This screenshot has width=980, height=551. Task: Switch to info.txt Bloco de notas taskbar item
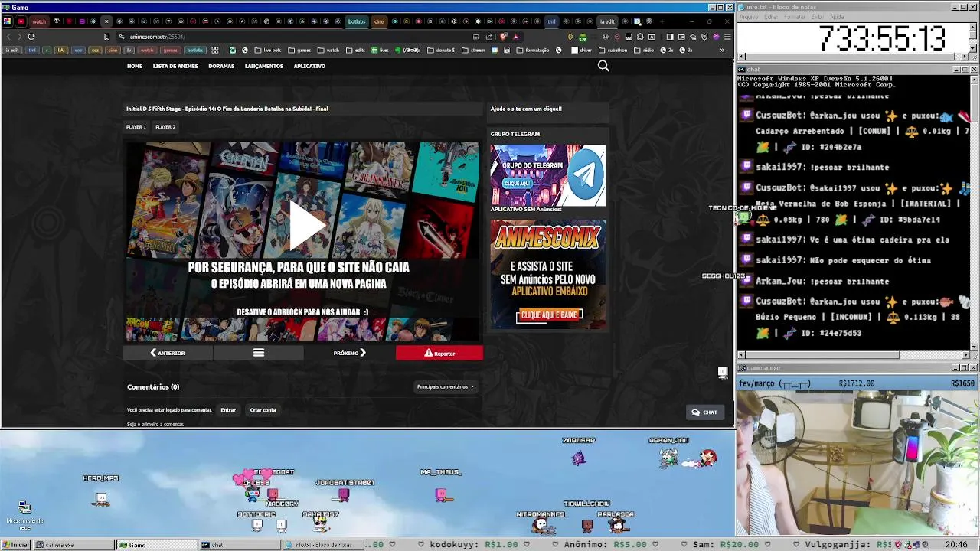tap(322, 545)
